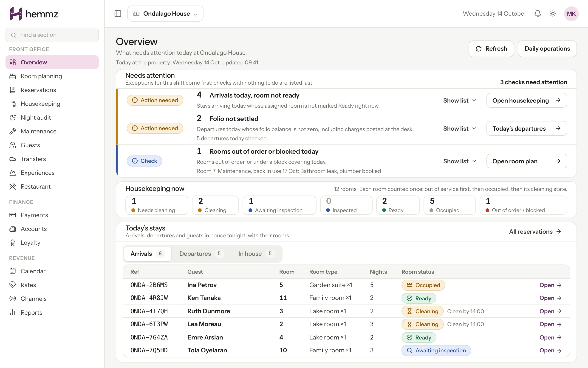Click the Reports bar chart icon

[13, 312]
